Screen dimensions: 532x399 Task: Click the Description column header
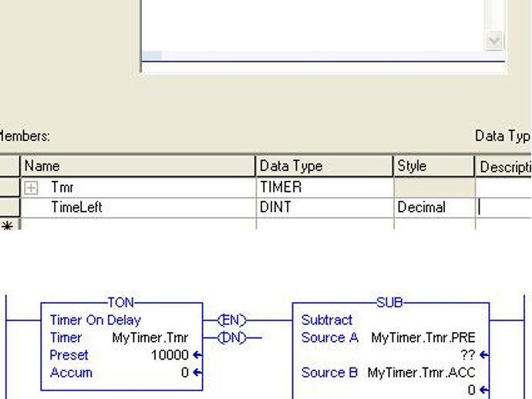pyautogui.click(x=503, y=166)
